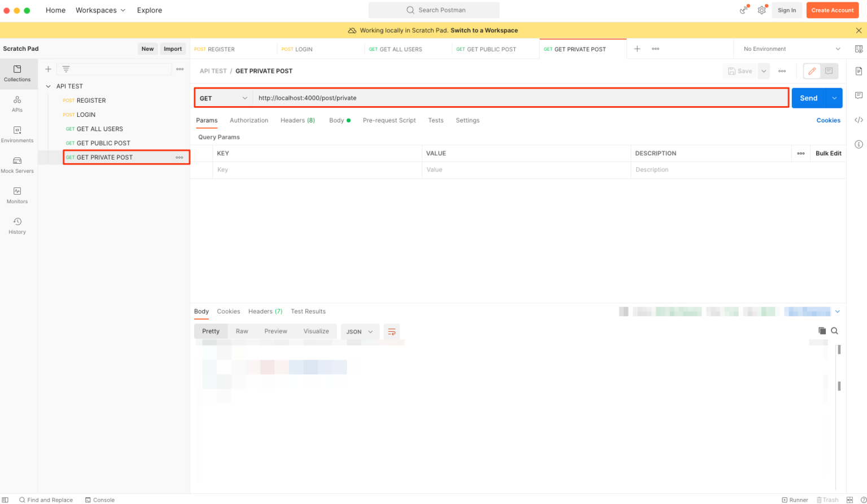
Task: Switch to the Authorization tab
Action: pyautogui.click(x=249, y=120)
